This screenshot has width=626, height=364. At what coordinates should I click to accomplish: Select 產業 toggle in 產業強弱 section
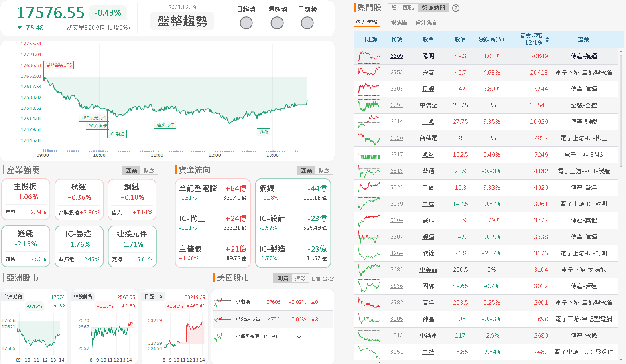pos(132,170)
